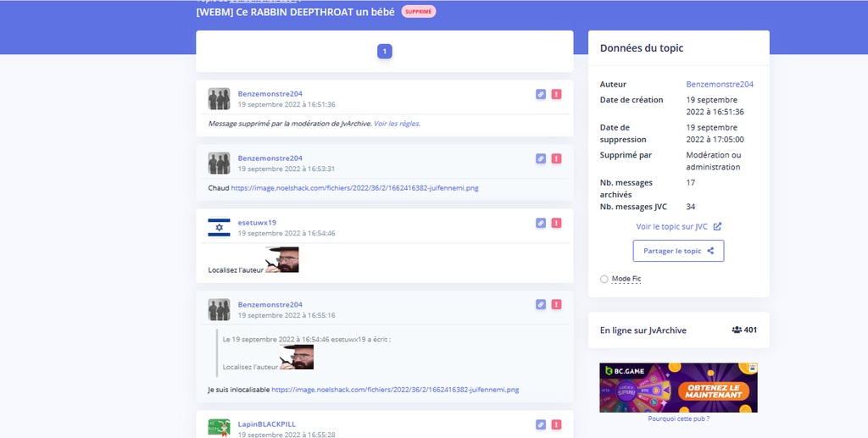Screen dimensions: 868x438
Task: Copy permalink of the 16:55:16 post
Action: 541,304
